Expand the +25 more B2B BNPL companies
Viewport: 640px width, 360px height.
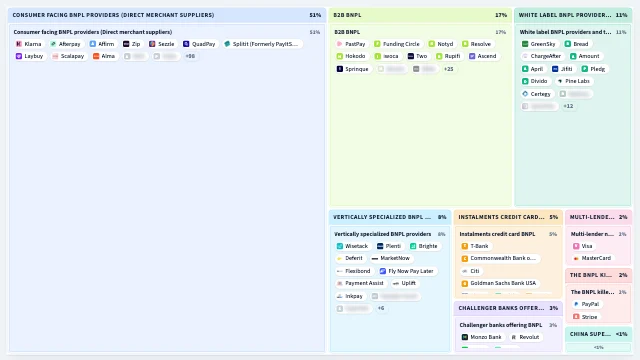pyautogui.click(x=449, y=69)
